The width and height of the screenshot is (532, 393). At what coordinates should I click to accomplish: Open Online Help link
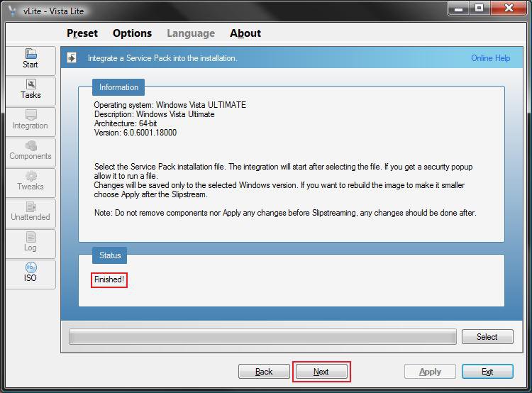491,58
